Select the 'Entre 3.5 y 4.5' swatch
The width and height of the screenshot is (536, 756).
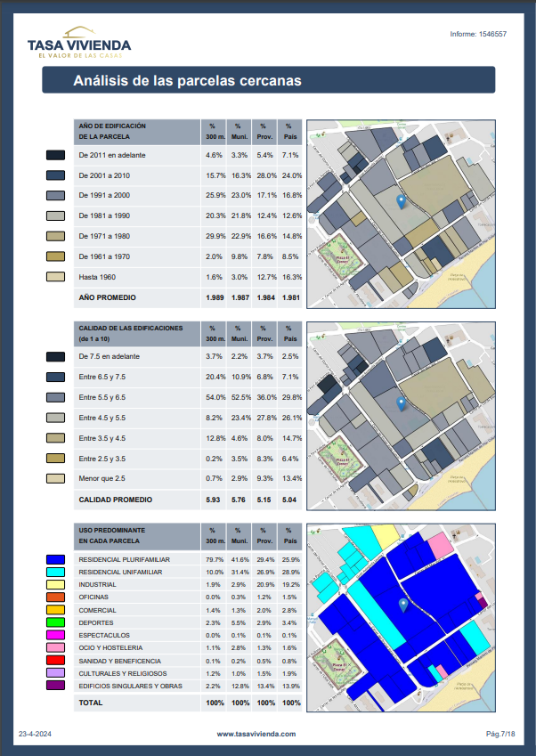point(55,438)
